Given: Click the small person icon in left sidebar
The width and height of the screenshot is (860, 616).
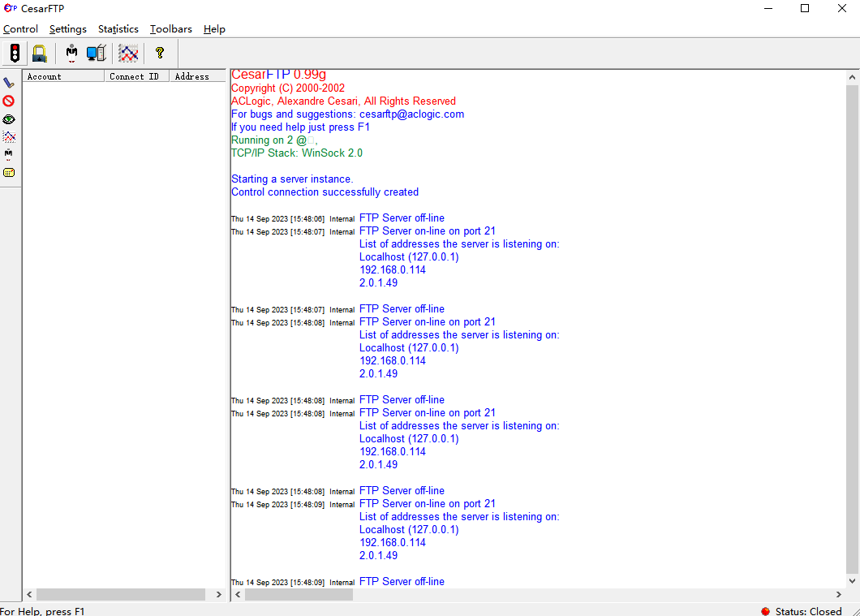Looking at the screenshot, I should pyautogui.click(x=9, y=154).
